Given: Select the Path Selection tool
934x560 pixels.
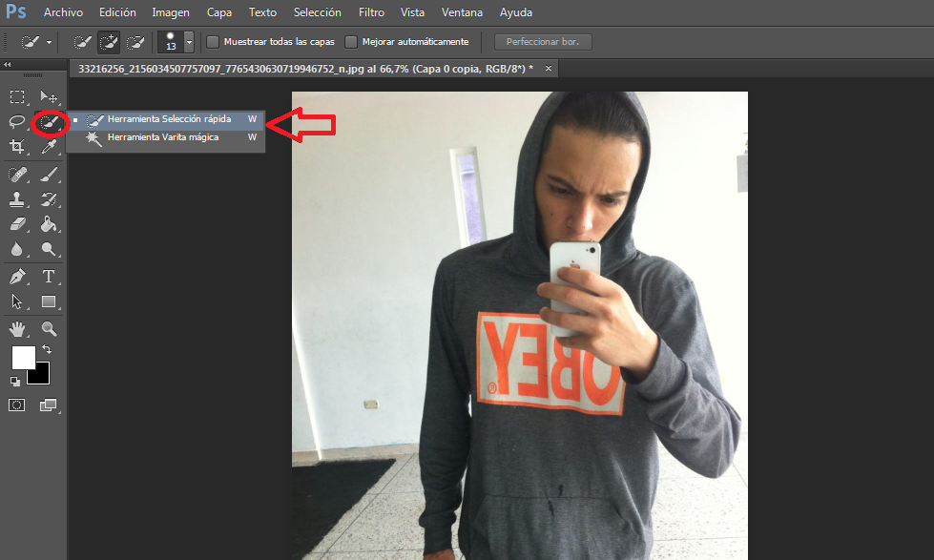Looking at the screenshot, I should pyautogui.click(x=16, y=302).
